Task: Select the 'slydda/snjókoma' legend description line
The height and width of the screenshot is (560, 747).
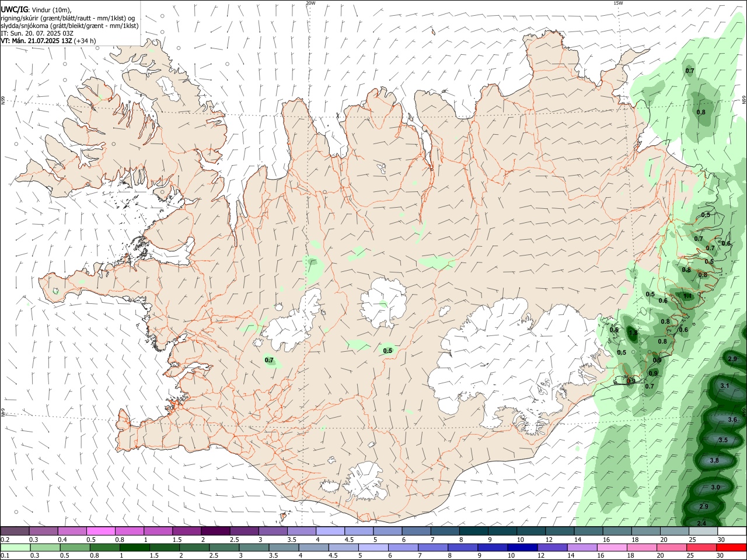Action: pos(69,26)
